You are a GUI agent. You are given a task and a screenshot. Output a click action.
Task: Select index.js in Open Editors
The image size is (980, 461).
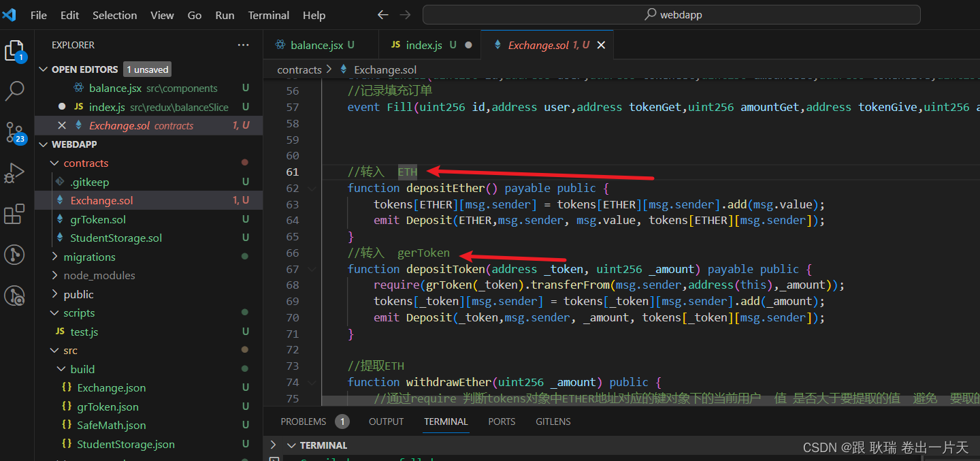tap(148, 107)
